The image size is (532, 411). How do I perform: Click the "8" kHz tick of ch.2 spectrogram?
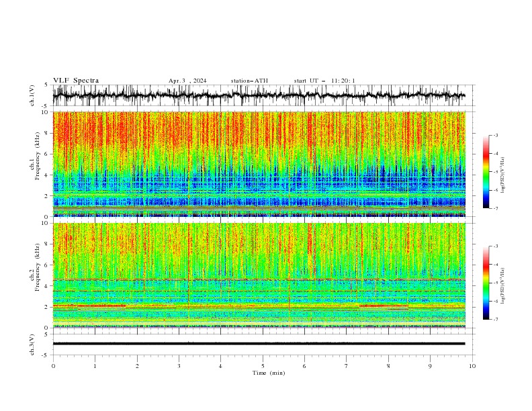[x=48, y=244]
